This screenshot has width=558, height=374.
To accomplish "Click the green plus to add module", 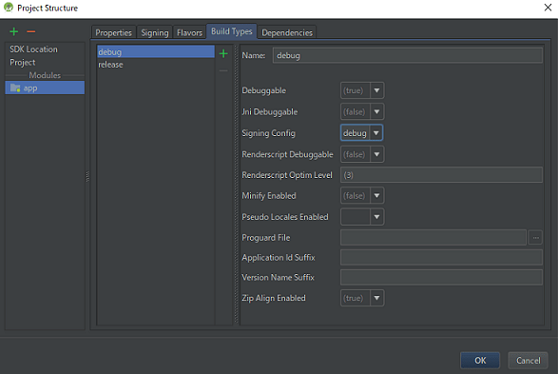I will (14, 32).
